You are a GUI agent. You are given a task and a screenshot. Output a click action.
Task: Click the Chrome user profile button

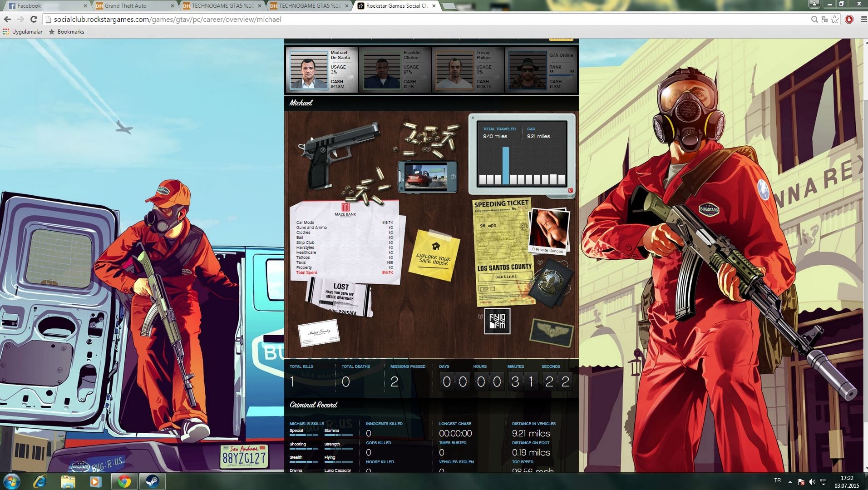(814, 4)
